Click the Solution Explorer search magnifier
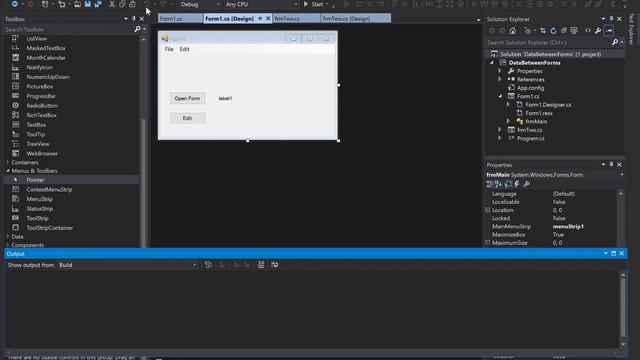This screenshot has height=360, width=640. [615, 42]
